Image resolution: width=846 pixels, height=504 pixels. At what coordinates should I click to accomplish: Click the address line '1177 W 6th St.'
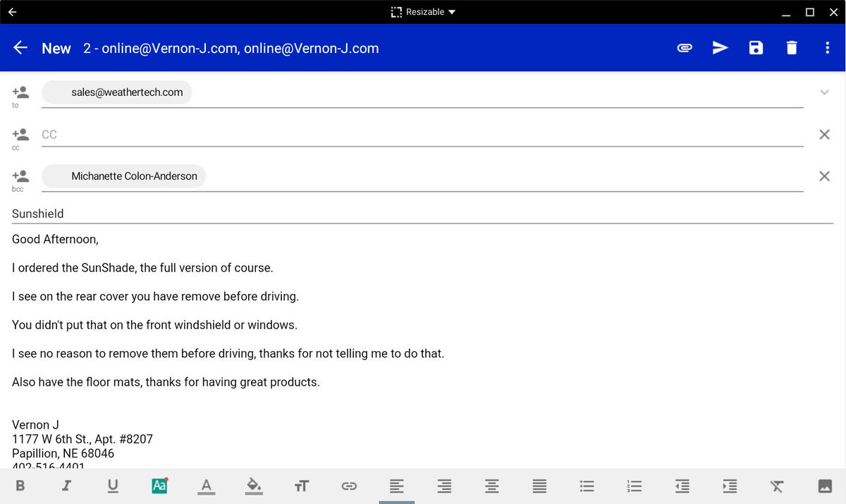click(82, 439)
